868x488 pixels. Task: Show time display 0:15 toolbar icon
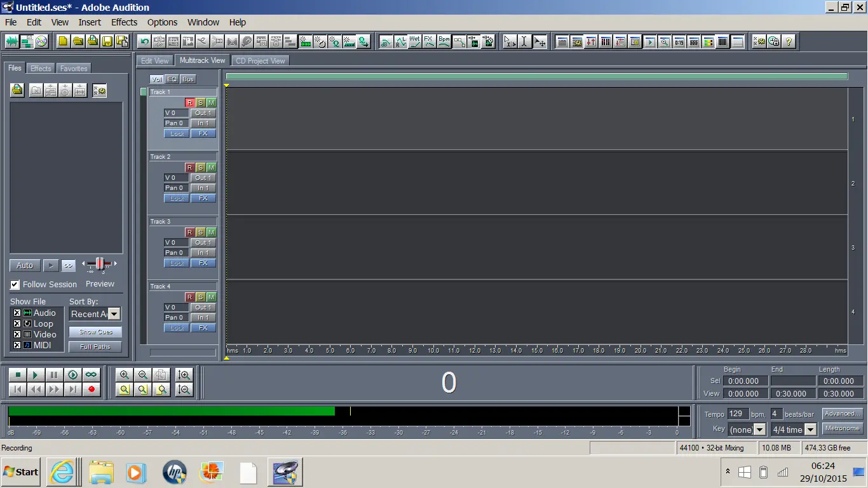(679, 42)
